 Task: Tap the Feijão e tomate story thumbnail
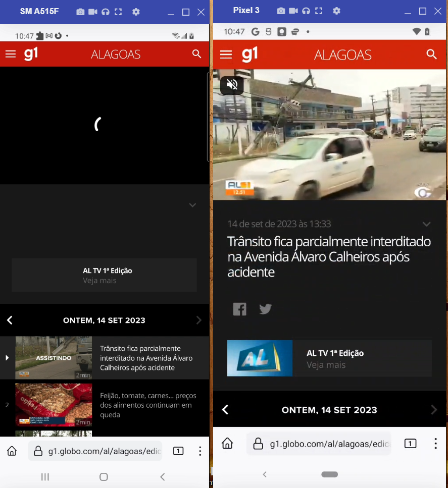(x=54, y=405)
